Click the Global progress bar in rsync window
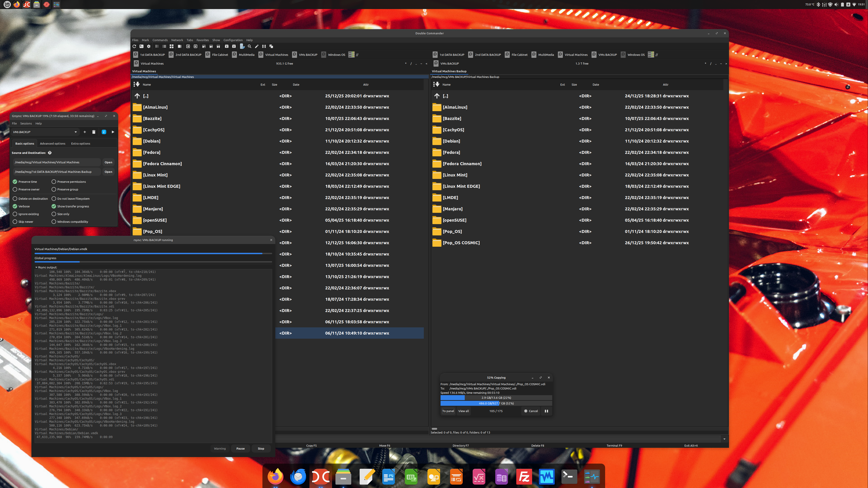Viewport: 868px width, 488px height. pyautogui.click(x=153, y=262)
